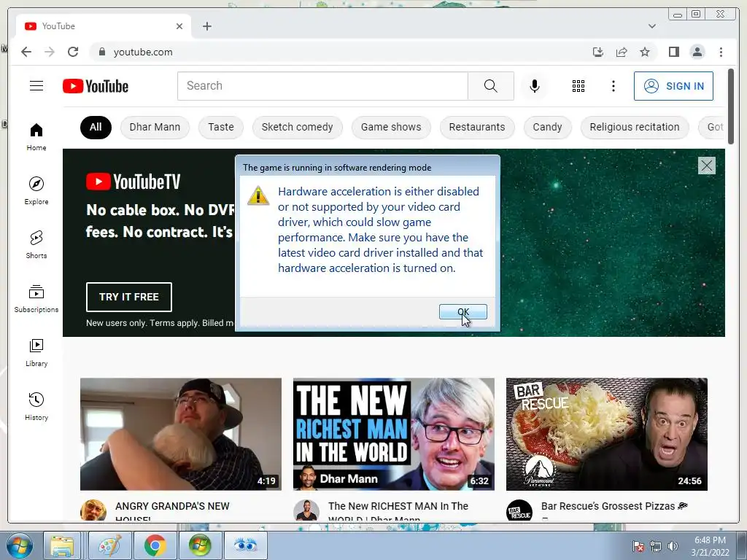Click OK in the warning dialog
Image resolution: width=747 pixels, height=560 pixels.
coord(462,312)
